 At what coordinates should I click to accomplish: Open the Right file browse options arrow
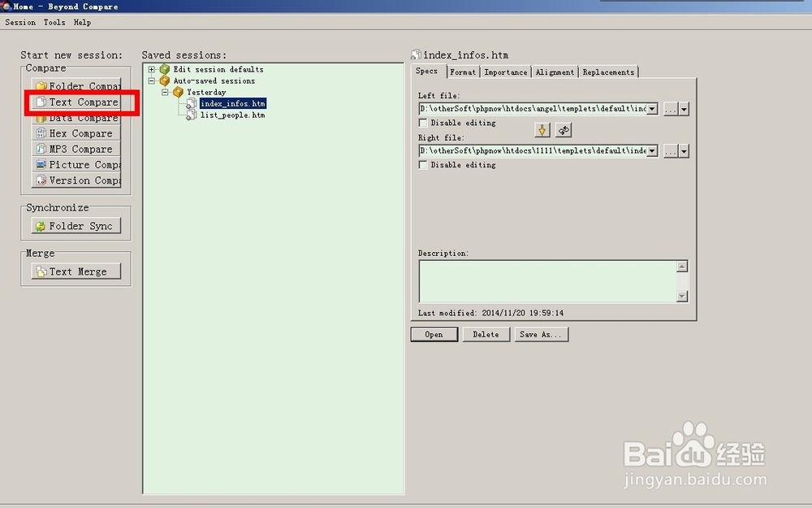coord(684,151)
